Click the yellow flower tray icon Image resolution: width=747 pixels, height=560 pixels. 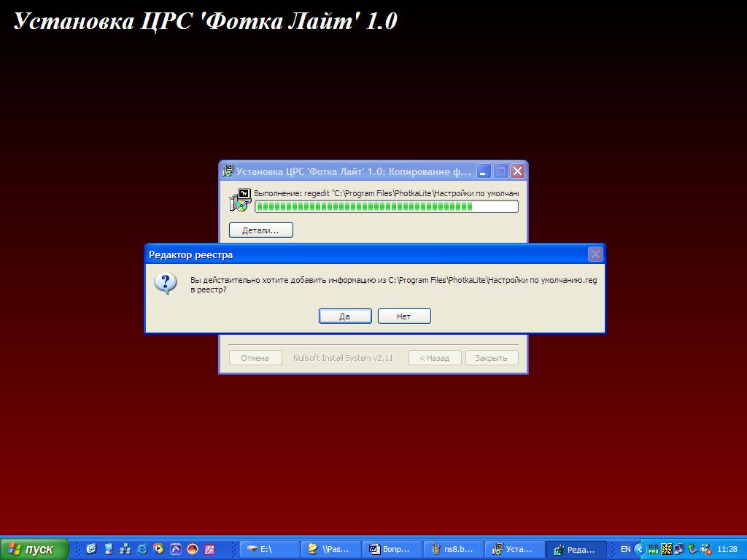pyautogui.click(x=667, y=549)
